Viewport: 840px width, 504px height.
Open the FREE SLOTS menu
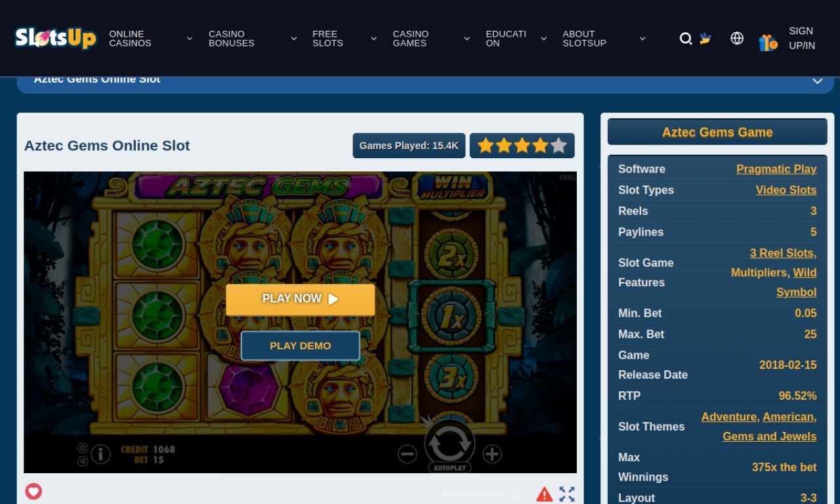pyautogui.click(x=327, y=39)
